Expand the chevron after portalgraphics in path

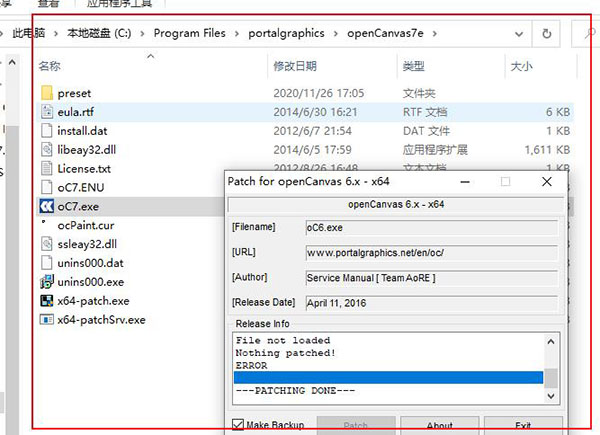334,33
